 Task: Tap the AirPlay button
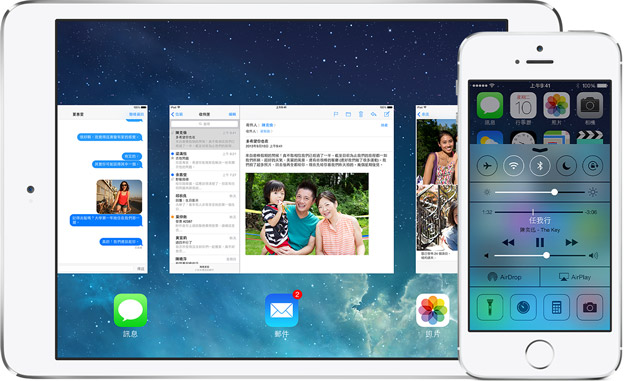pos(575,277)
